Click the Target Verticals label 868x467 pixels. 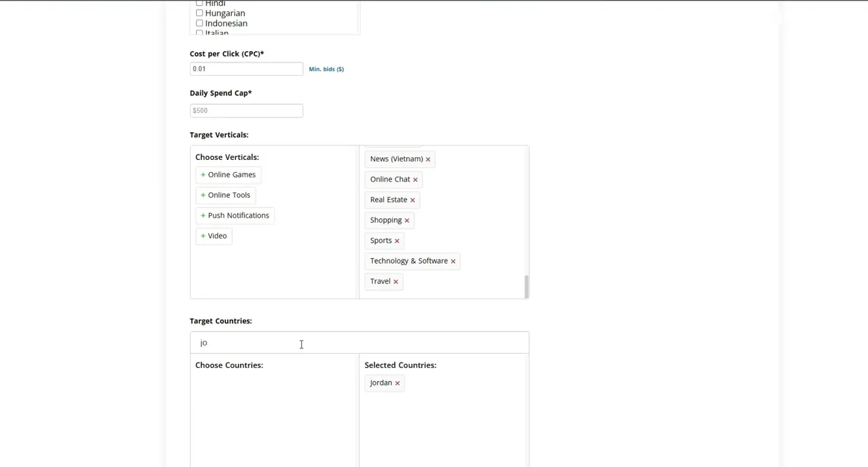219,135
